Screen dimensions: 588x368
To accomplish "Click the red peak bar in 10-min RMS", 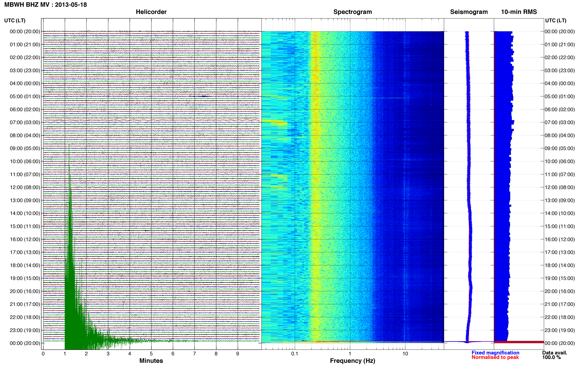I will click(x=519, y=342).
